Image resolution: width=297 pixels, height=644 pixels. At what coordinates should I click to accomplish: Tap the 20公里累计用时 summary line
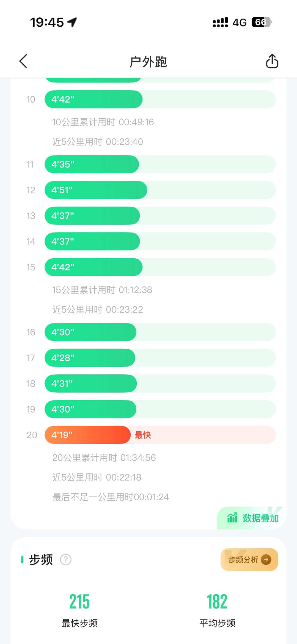[104, 457]
